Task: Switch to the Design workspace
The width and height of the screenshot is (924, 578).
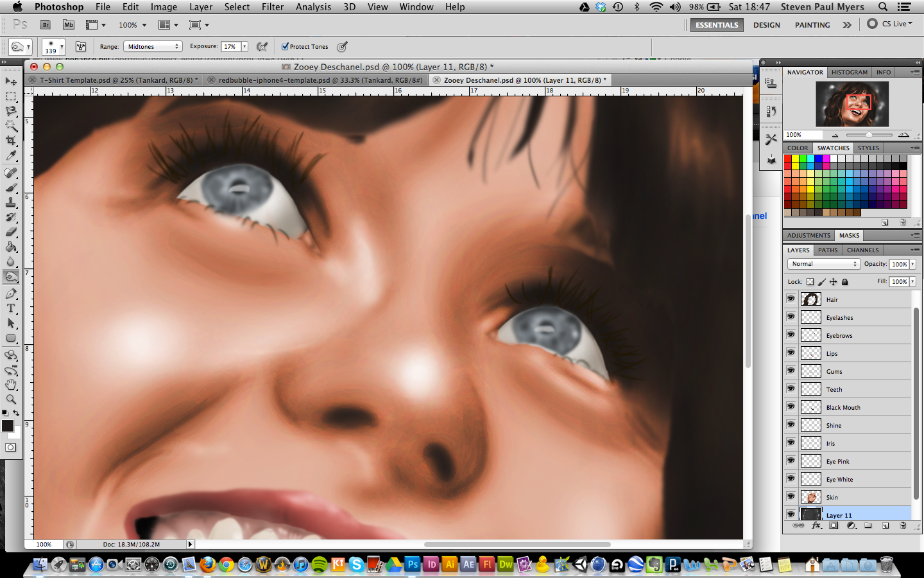Action: click(x=767, y=25)
